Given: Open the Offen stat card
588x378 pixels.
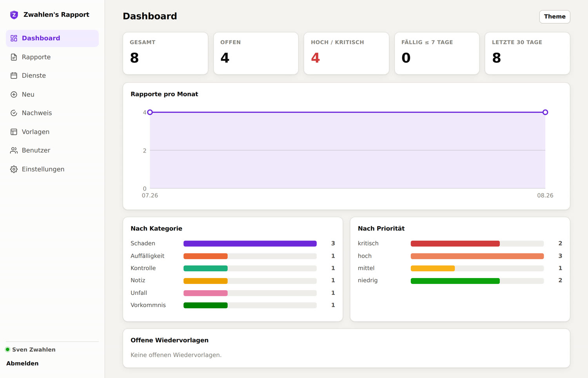Looking at the screenshot, I should pos(256,53).
